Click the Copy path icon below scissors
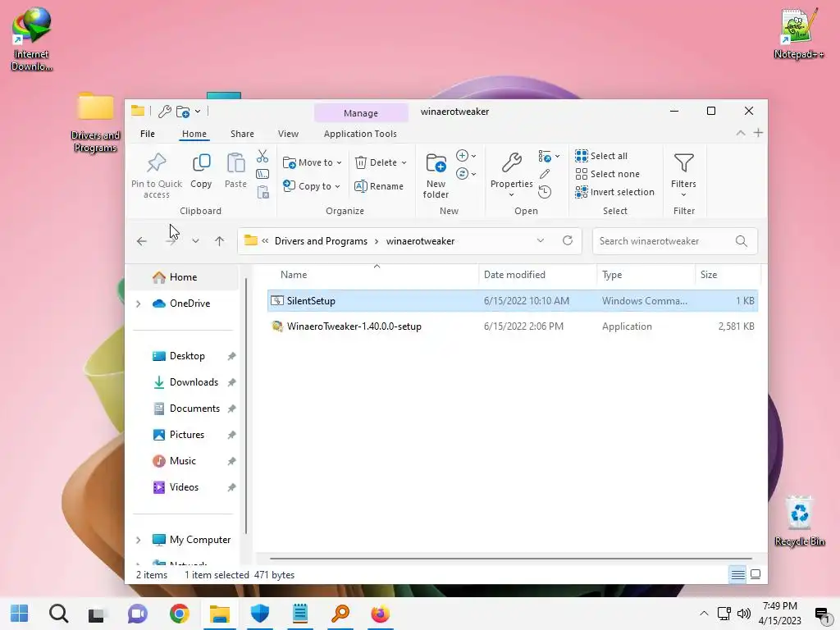The image size is (840, 630). [x=262, y=174]
